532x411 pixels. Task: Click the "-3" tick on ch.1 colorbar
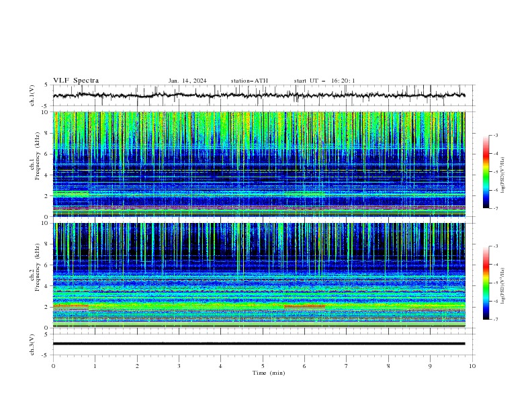(496, 135)
